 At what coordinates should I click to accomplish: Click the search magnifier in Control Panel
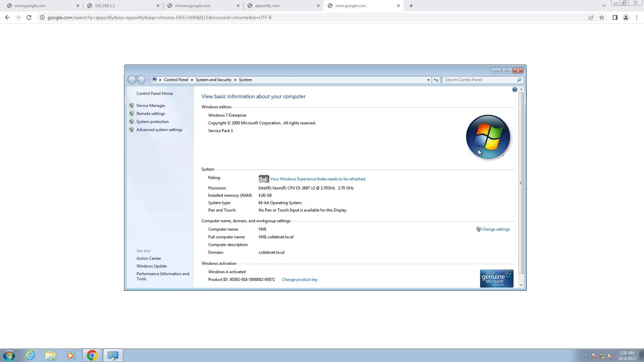coord(519,80)
